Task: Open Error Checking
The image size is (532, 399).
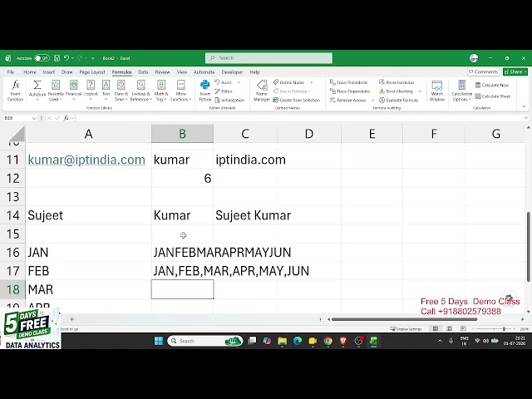Action: coord(397,91)
